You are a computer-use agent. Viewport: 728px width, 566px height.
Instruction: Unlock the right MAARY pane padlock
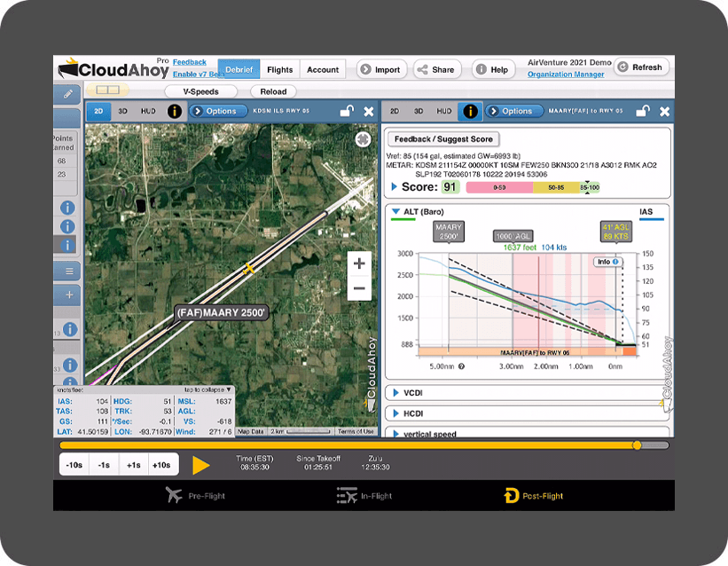point(643,111)
